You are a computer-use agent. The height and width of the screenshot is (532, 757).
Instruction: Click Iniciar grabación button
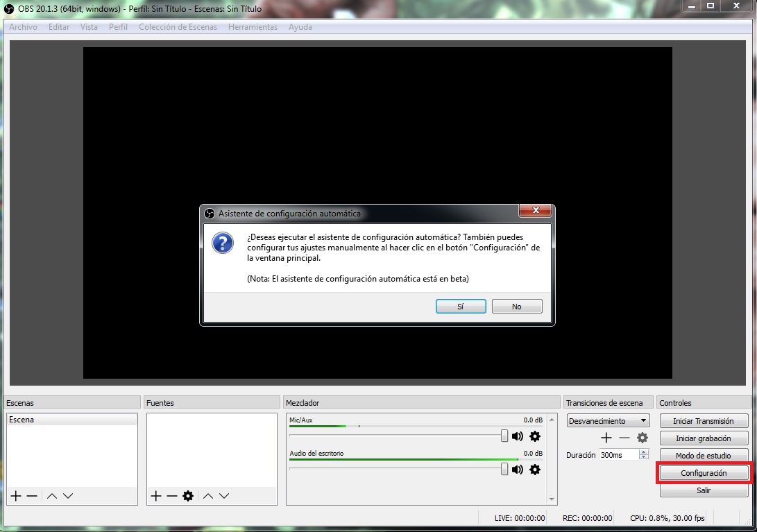tap(704, 438)
